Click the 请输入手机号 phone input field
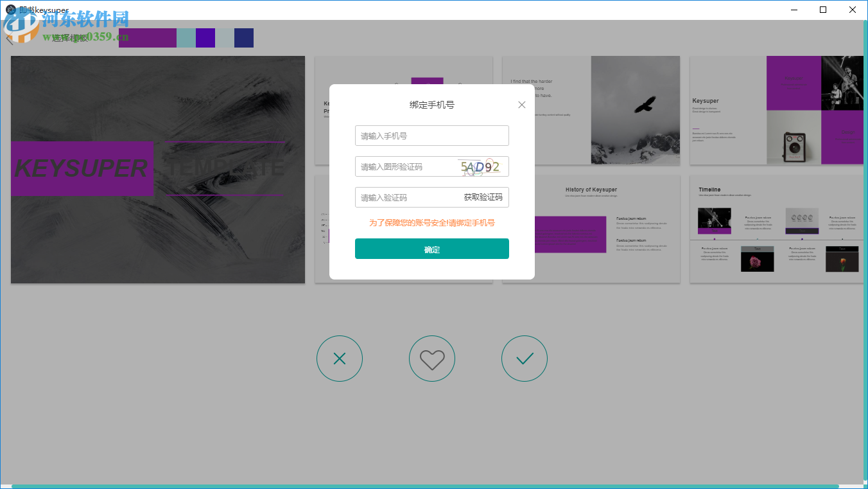 click(417, 136)
